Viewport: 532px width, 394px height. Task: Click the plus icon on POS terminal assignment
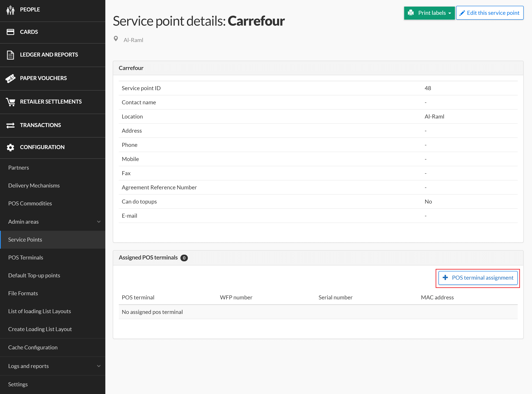click(x=446, y=278)
